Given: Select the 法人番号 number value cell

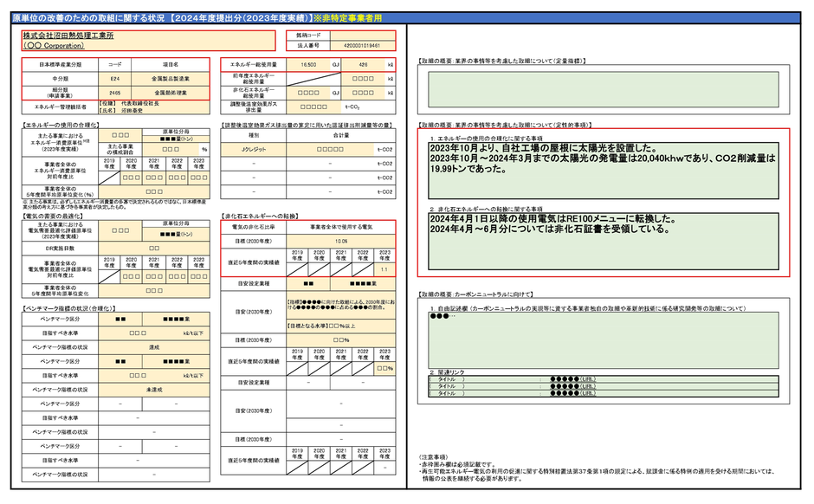Looking at the screenshot, I should pos(363,46).
